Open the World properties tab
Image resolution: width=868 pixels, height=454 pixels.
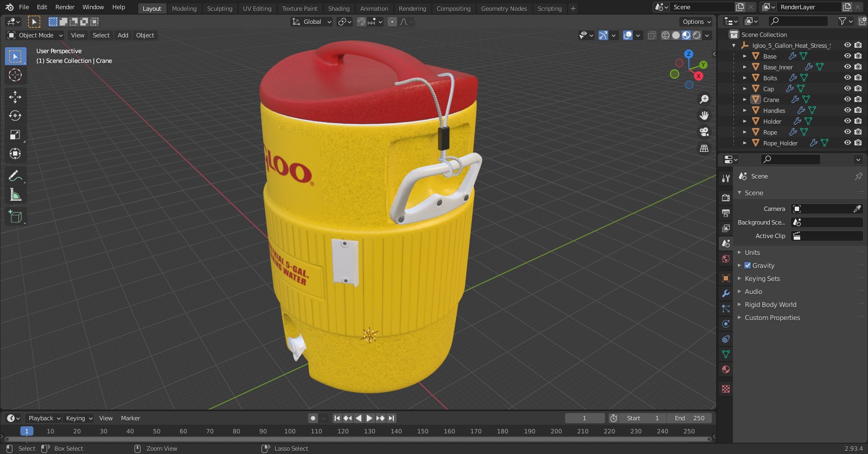point(726,259)
